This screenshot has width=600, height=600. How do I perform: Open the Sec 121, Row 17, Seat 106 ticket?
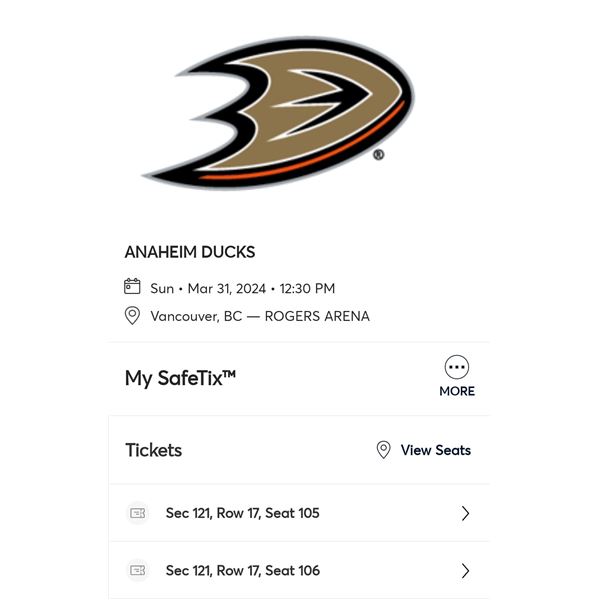[x=243, y=571]
